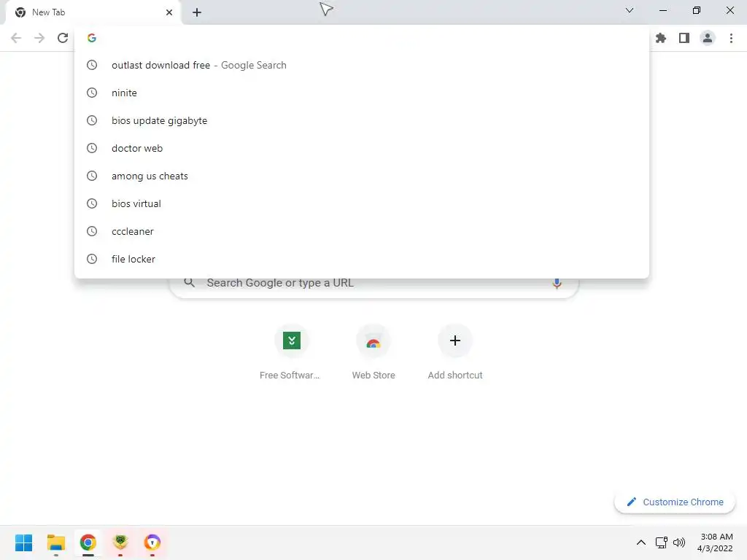The width and height of the screenshot is (747, 560).
Task: Open the Windows Start menu
Action: click(23, 542)
